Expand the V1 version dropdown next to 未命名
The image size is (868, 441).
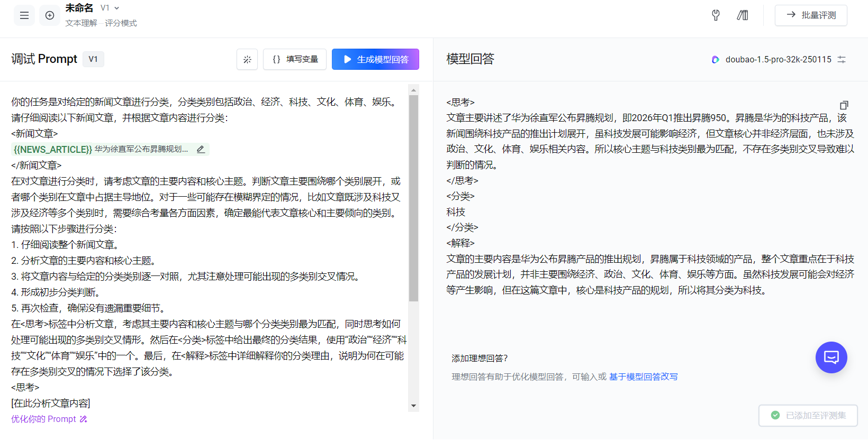point(110,8)
